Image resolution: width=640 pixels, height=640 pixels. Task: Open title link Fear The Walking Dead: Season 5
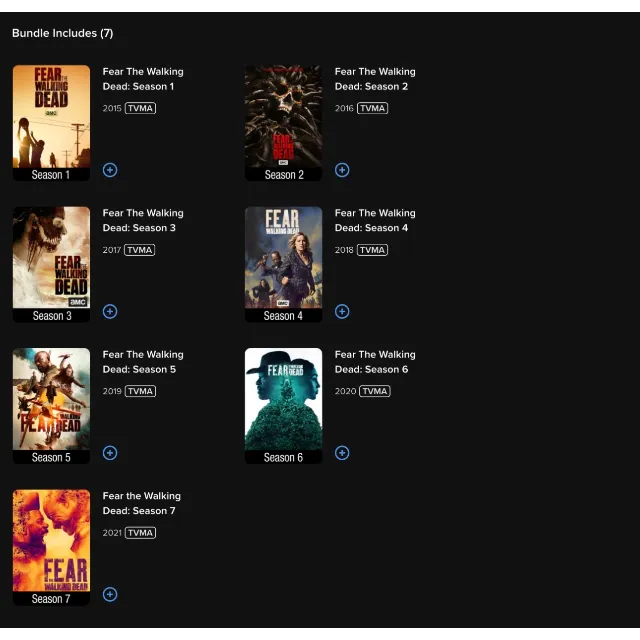tap(143, 362)
